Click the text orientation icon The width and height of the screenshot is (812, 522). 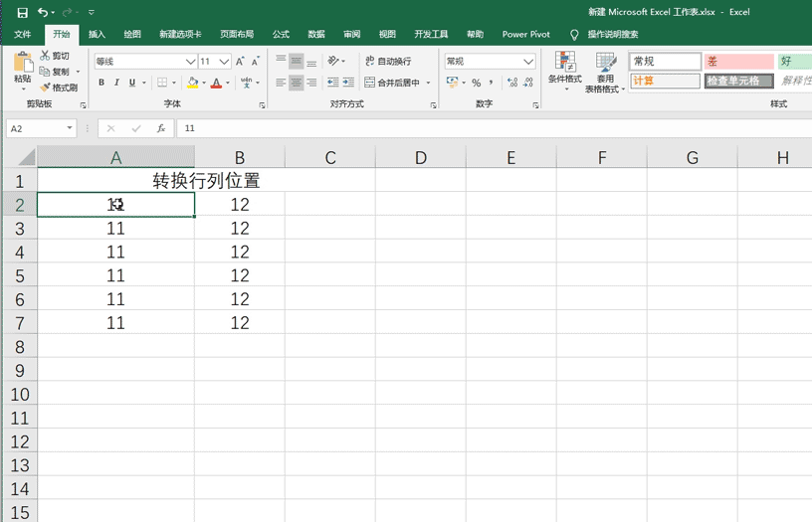click(334, 61)
